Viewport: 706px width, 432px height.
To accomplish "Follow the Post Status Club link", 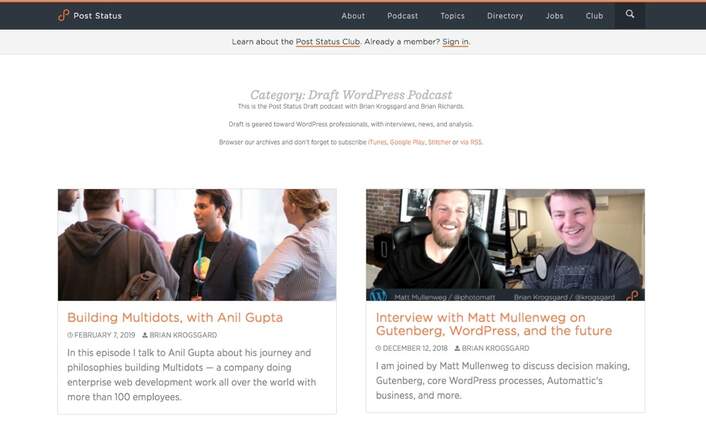I will 328,41.
